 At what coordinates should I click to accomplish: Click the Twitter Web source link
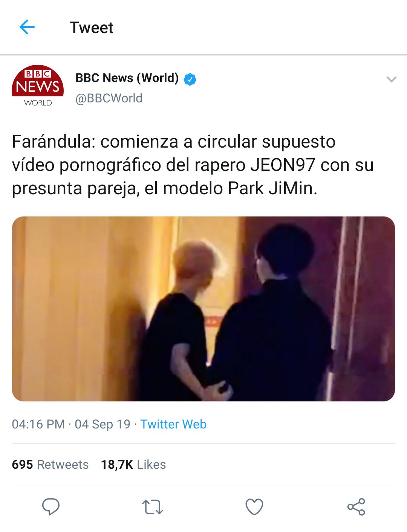tap(173, 424)
